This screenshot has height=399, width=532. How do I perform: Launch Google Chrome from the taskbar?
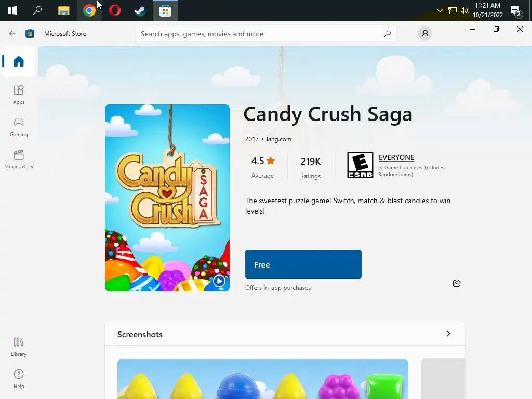pos(89,10)
